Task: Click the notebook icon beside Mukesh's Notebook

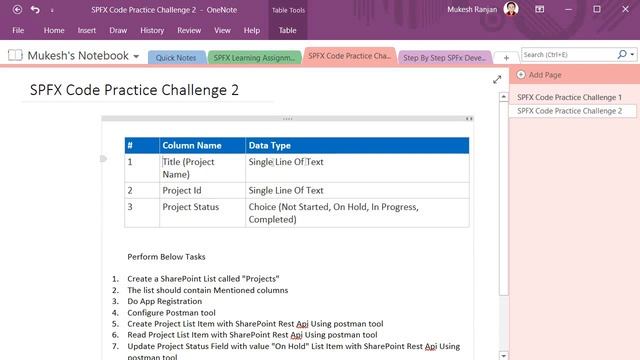Action: pos(15,55)
